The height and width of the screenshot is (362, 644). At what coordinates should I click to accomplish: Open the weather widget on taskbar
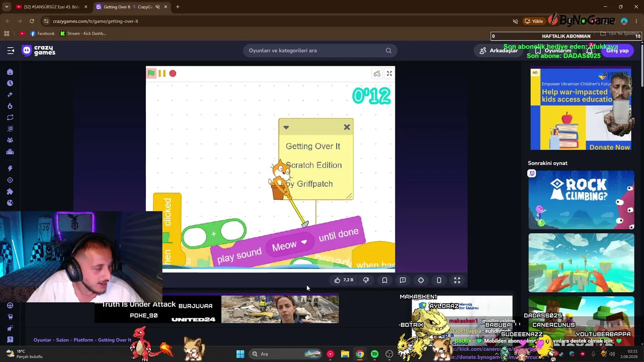click(24, 354)
